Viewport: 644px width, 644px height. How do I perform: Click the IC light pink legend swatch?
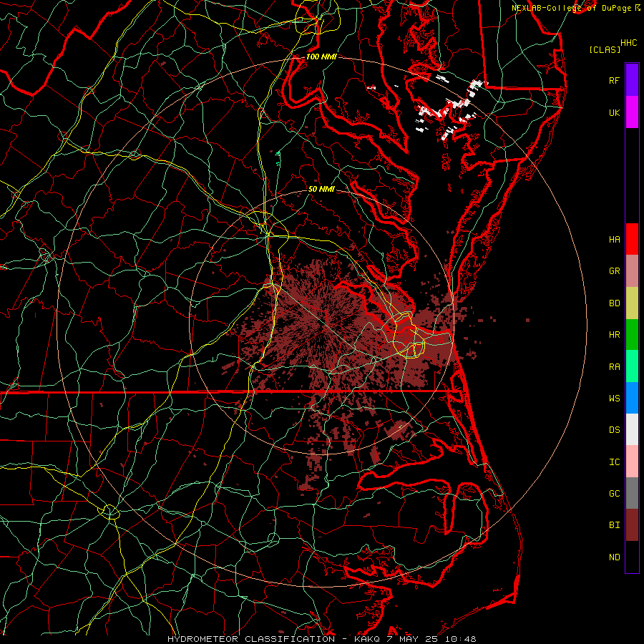632,462
